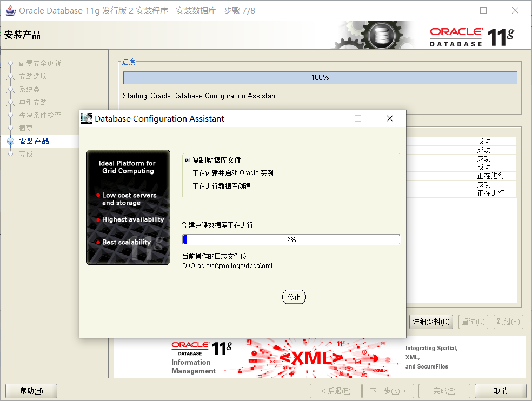Select 配置安全更新 step in sidebar
This screenshot has height=401, width=532.
click(x=39, y=63)
